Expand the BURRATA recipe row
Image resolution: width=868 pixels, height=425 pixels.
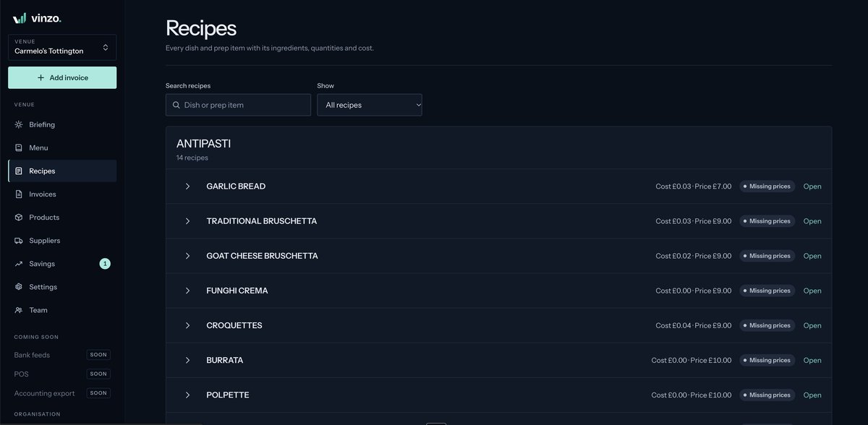(x=187, y=360)
